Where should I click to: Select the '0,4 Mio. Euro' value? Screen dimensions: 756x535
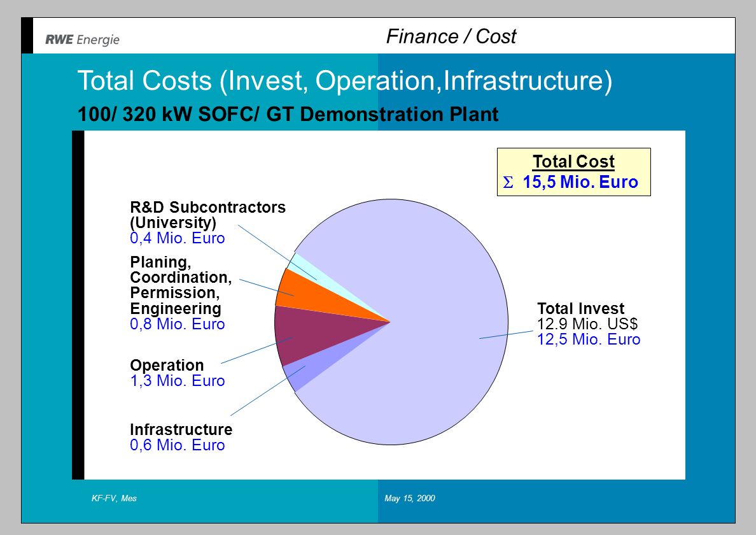(x=178, y=238)
